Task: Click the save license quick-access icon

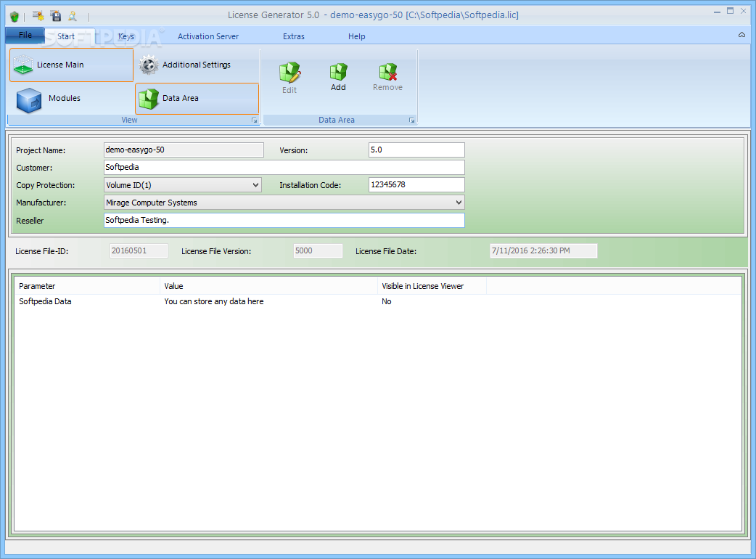Action: [56, 16]
